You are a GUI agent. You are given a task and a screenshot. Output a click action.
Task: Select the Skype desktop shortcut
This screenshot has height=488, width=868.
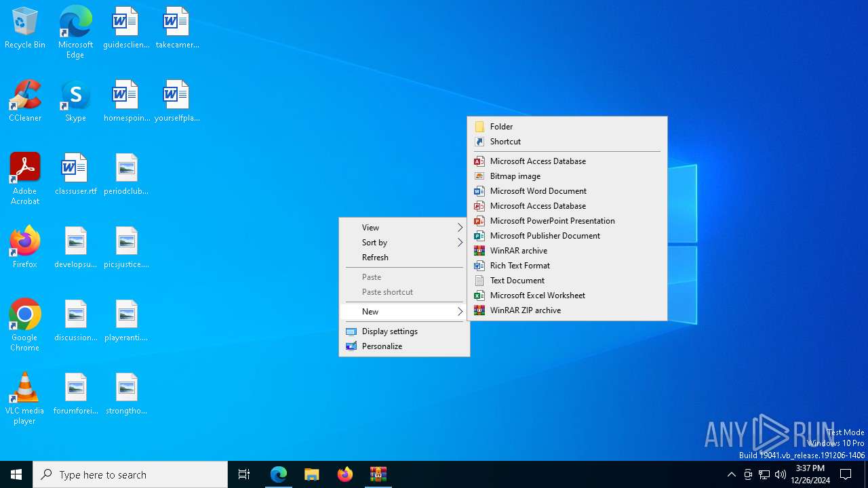pos(75,102)
